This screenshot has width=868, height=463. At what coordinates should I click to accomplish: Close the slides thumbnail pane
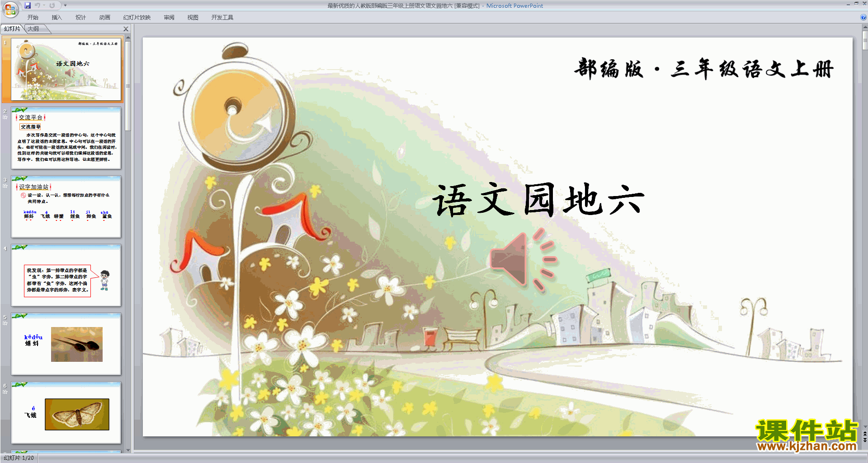coord(126,29)
